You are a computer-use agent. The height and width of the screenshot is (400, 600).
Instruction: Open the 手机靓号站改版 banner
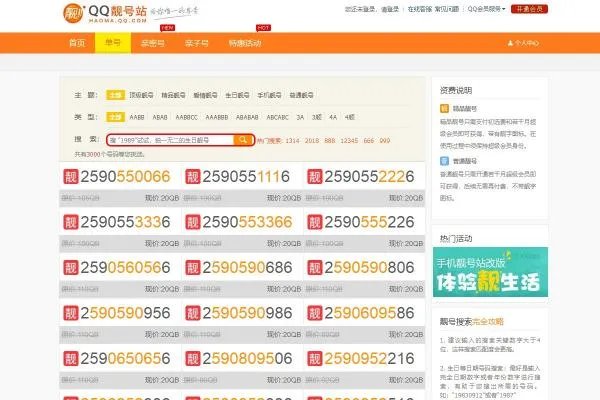coord(490,272)
